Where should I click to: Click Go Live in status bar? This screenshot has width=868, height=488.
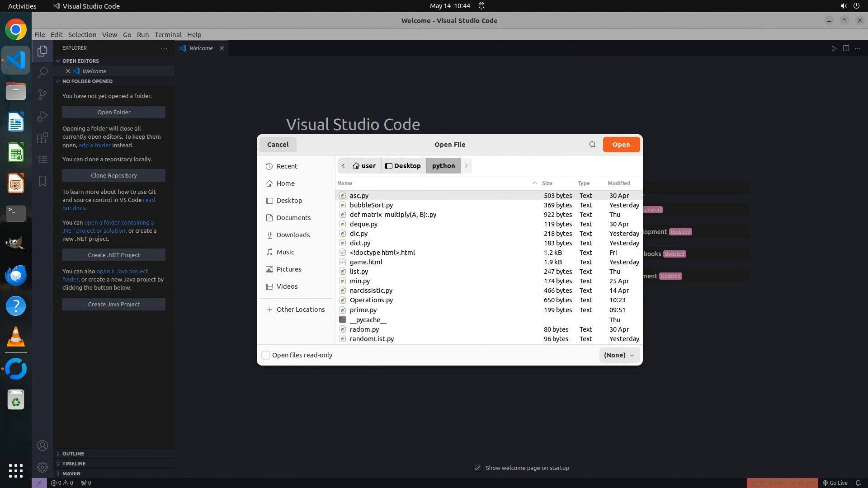click(x=835, y=483)
